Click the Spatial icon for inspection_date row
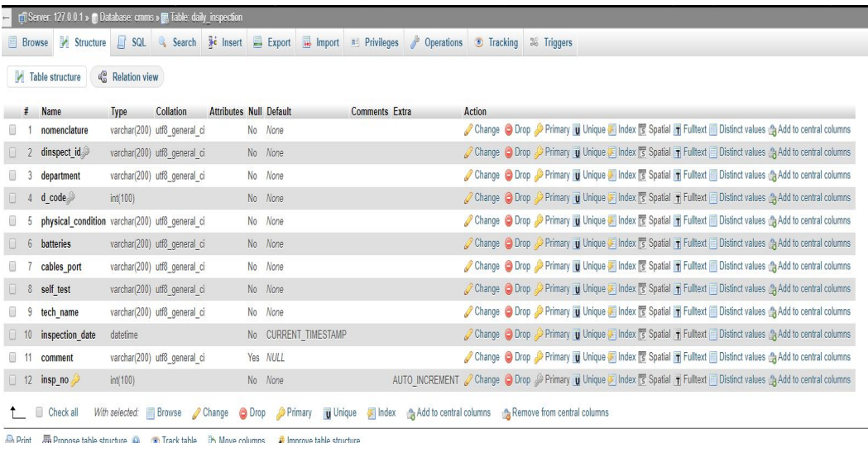 (x=642, y=335)
